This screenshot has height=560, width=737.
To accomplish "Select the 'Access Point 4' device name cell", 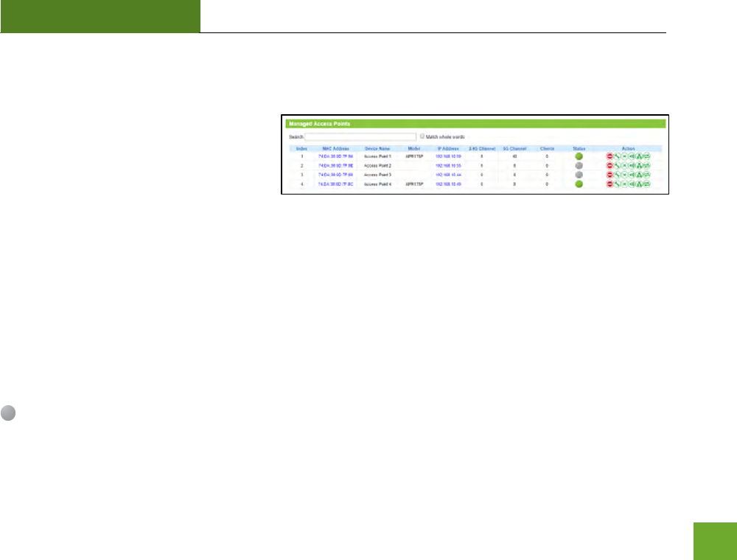I will 377,184.
